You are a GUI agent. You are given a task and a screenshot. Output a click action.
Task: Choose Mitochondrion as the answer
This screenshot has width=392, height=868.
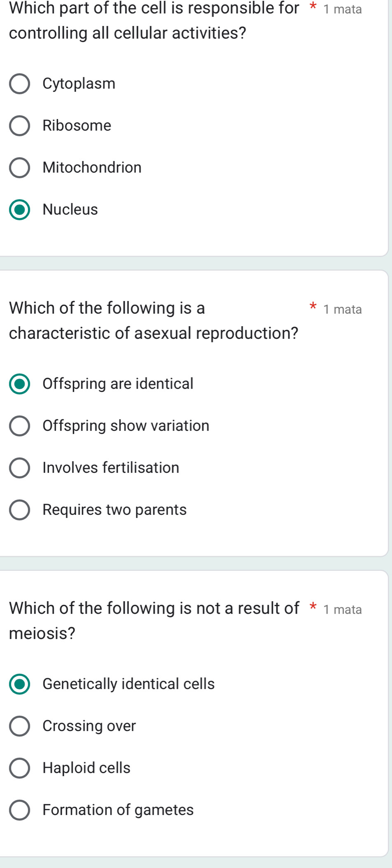click(20, 168)
